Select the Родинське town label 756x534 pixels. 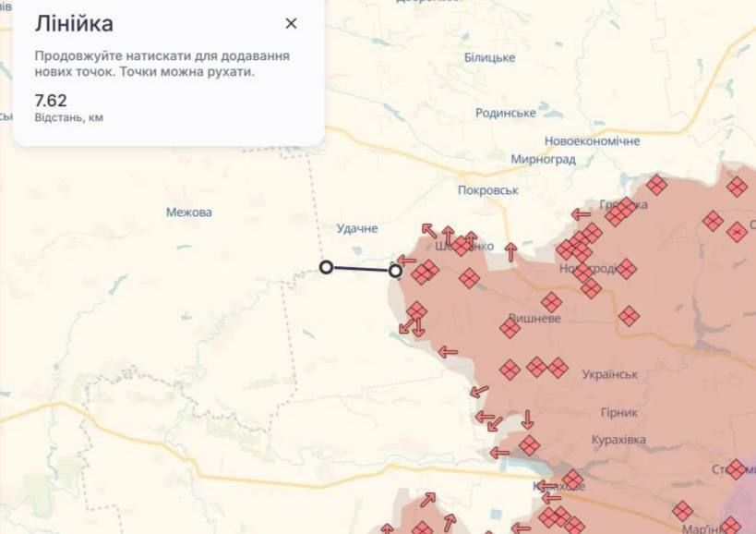click(505, 113)
